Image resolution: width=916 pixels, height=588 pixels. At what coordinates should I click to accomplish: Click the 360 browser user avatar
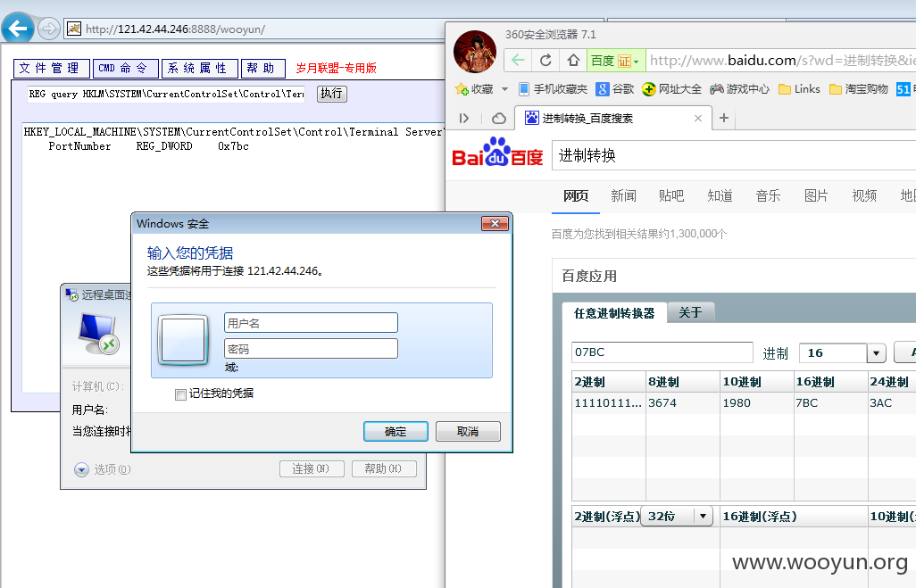[475, 52]
